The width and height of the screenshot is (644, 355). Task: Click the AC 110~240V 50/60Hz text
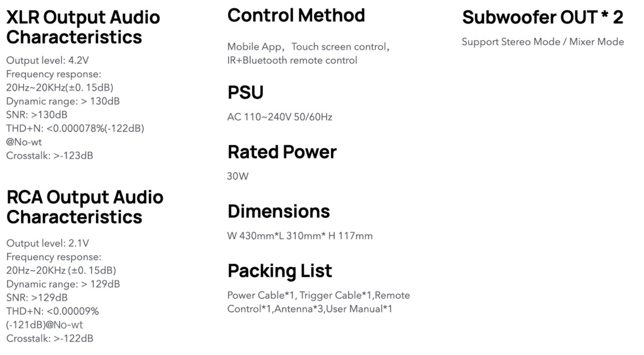pos(280,117)
